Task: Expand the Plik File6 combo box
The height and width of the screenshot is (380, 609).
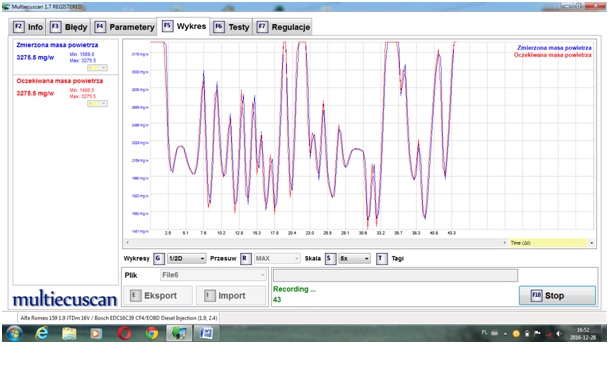Action: [213, 275]
